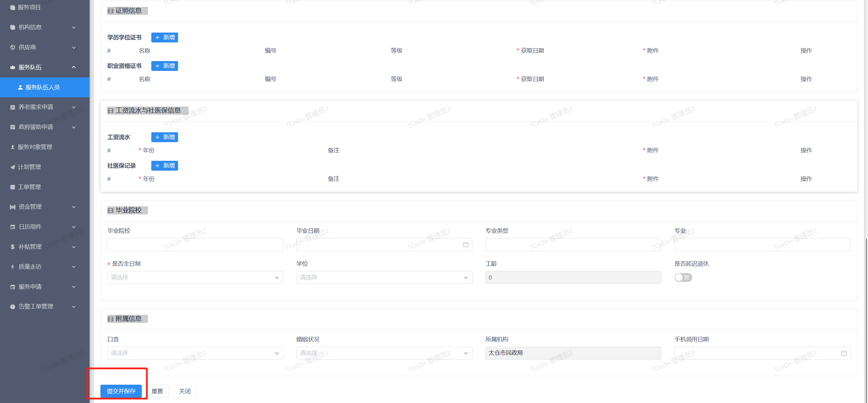The image size is (868, 403).
Task: Expand the 服务申请 menu chevron
Action: click(74, 287)
